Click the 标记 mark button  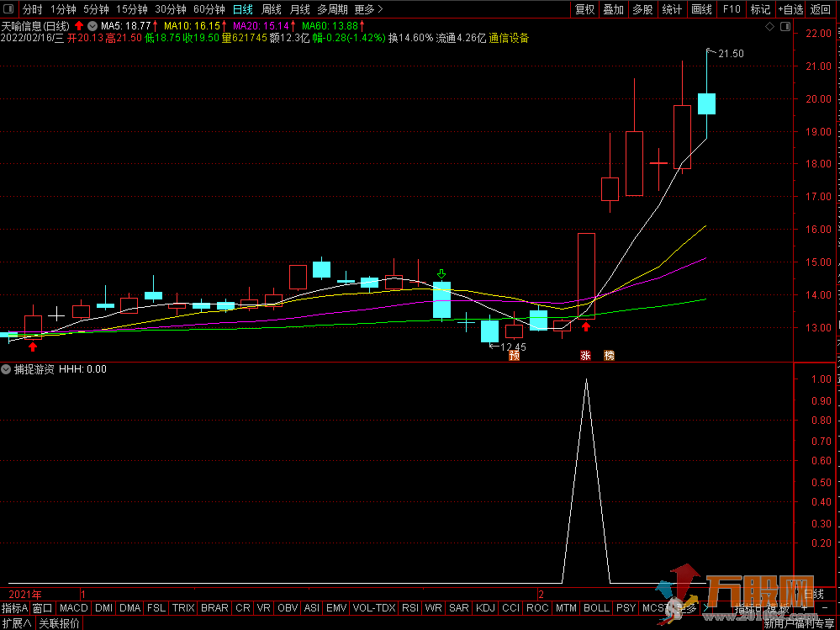point(760,9)
